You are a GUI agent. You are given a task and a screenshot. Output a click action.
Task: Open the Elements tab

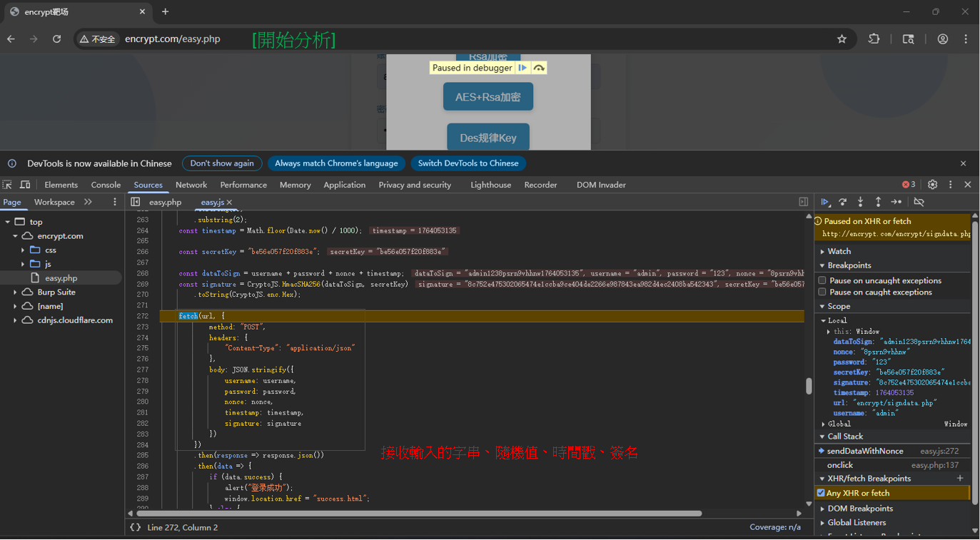click(61, 185)
